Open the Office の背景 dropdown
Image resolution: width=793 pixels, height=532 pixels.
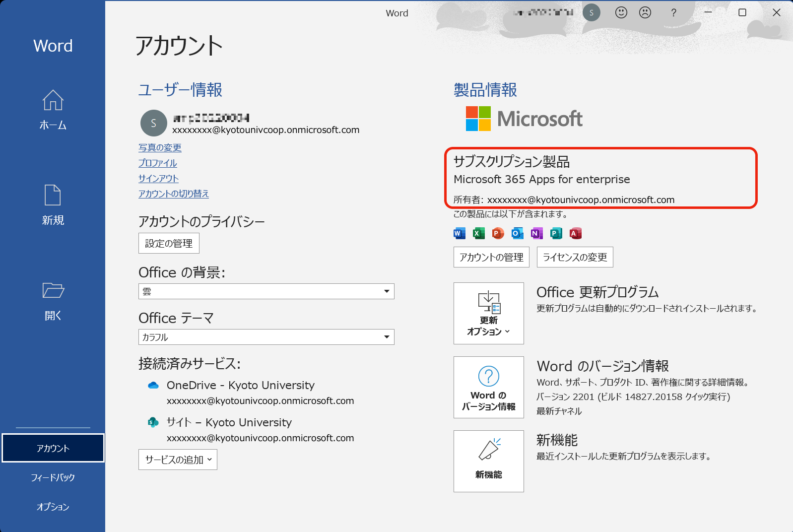click(x=266, y=291)
